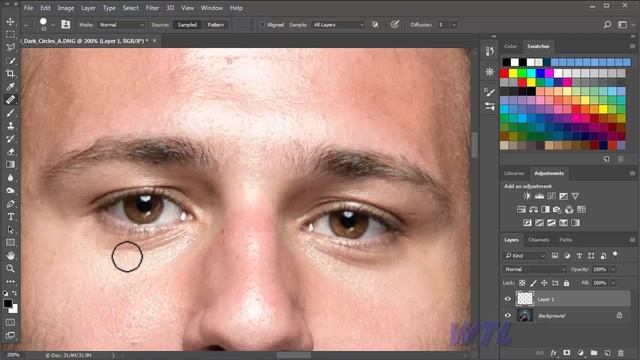Hide Layer 1 visibility eye

click(x=507, y=299)
